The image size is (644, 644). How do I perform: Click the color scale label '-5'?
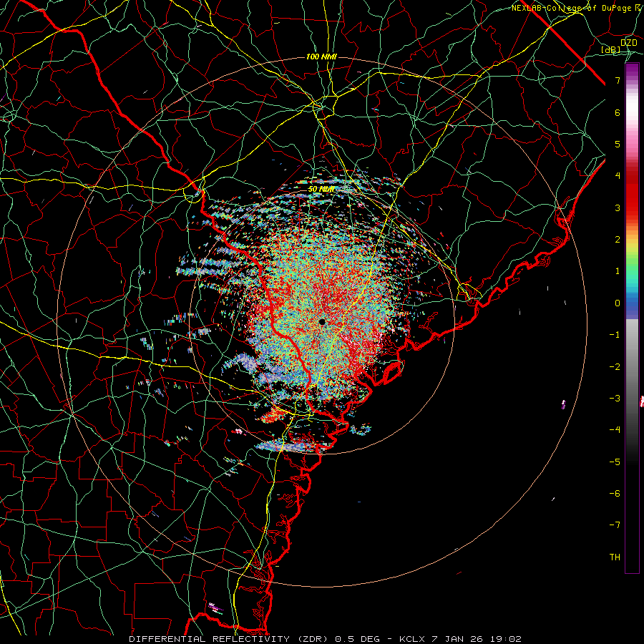[x=615, y=462]
